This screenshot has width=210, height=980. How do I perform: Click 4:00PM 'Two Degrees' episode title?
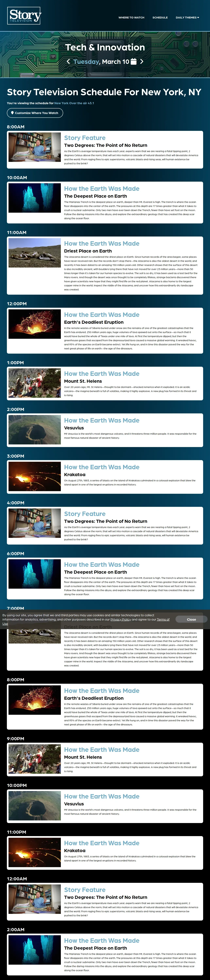click(x=105, y=521)
